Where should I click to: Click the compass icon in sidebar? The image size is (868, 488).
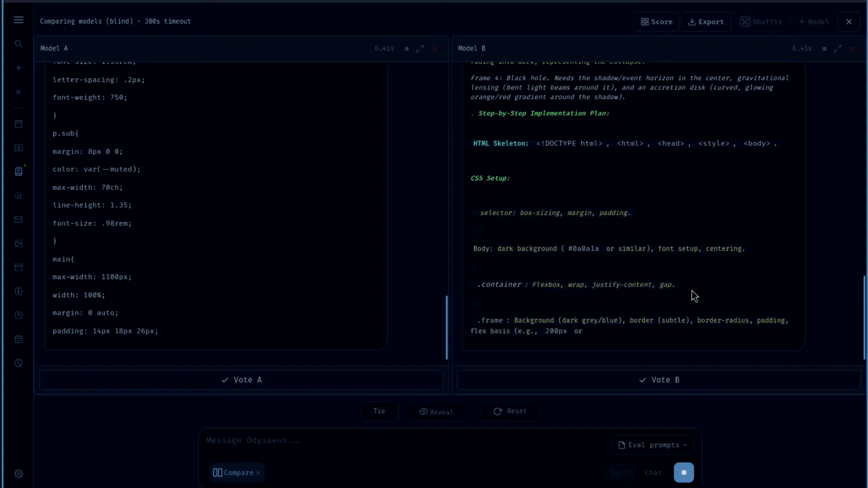[18, 291]
